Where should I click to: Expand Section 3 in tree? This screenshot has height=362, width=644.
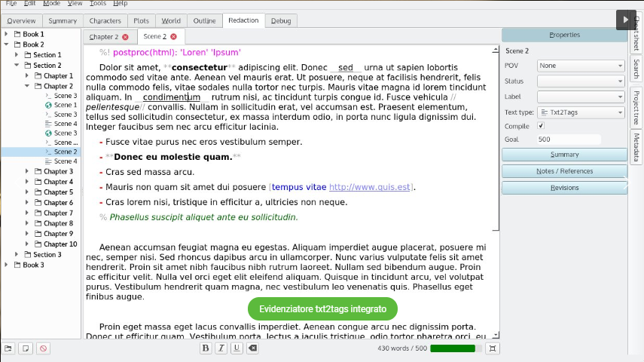tap(17, 255)
